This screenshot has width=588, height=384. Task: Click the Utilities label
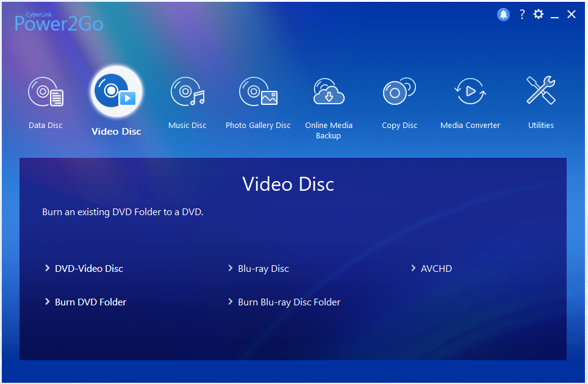click(541, 126)
